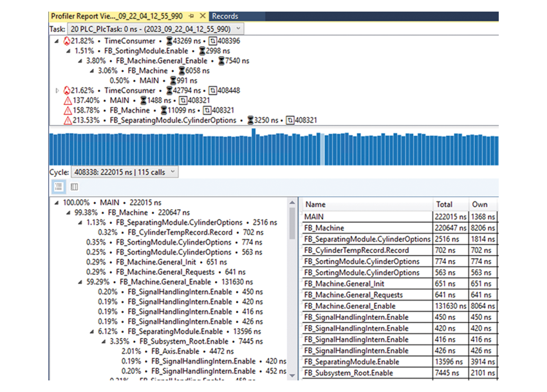The height and width of the screenshot is (392, 547).
Task: Click the cycle icon beside 408448
Action: tap(212, 91)
